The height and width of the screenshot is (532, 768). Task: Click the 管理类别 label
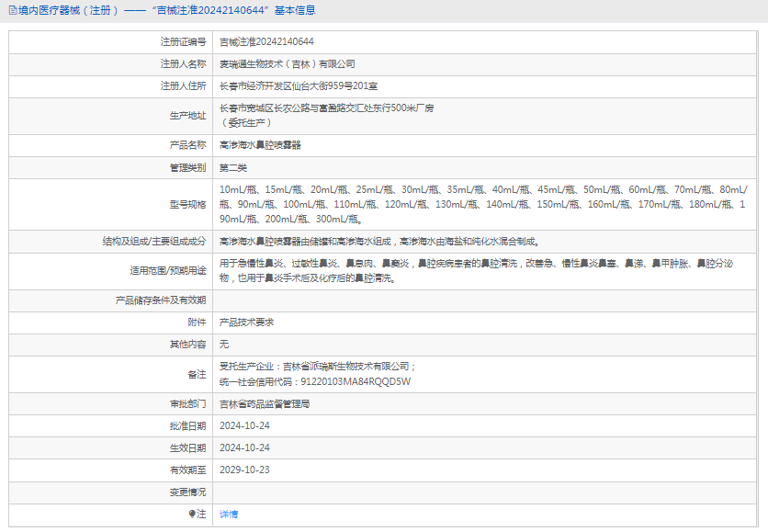coord(187,168)
